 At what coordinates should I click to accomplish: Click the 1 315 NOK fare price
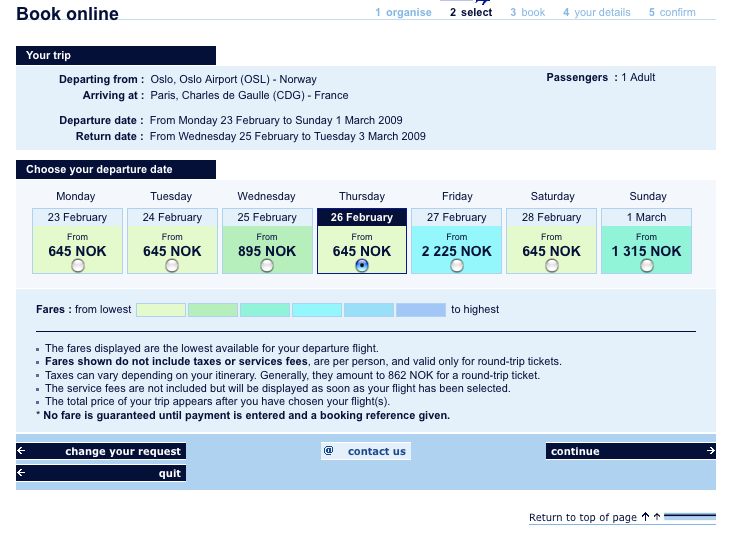coord(646,251)
